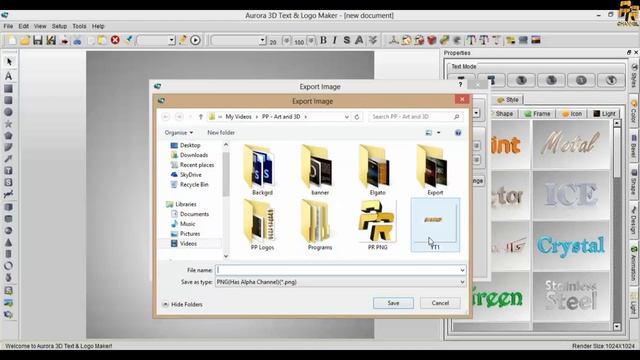This screenshot has height=360, width=640.
Task: Select the text 'A' tool in left toolbar
Action: [9, 76]
